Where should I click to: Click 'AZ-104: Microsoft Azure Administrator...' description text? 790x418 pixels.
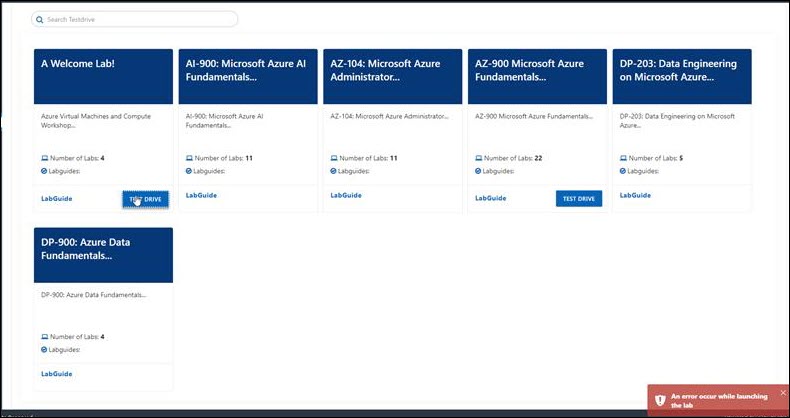[389, 116]
